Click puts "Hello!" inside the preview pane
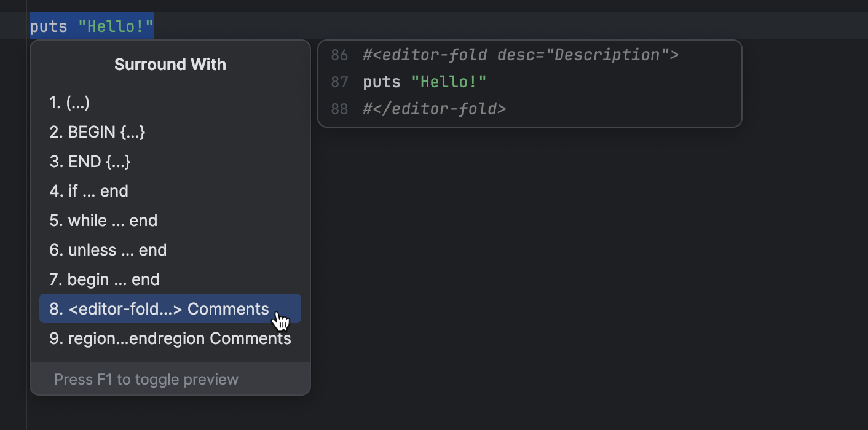This screenshot has width=868, height=430. [x=424, y=81]
